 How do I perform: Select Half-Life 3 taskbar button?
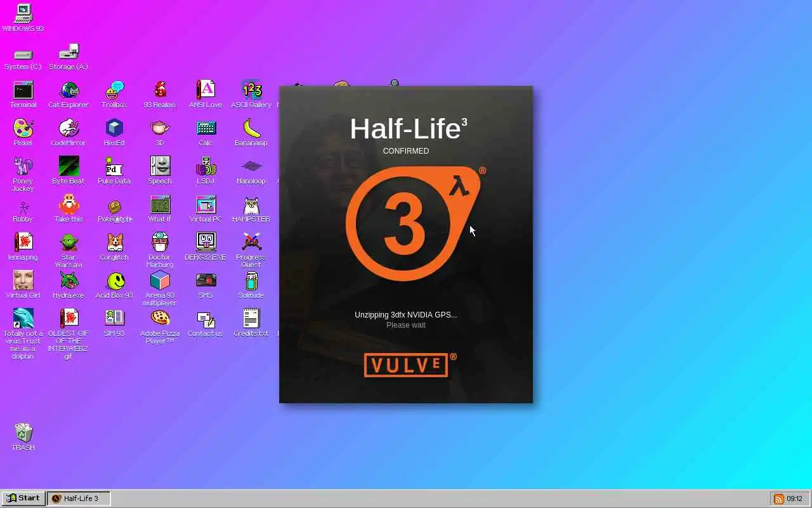point(79,498)
